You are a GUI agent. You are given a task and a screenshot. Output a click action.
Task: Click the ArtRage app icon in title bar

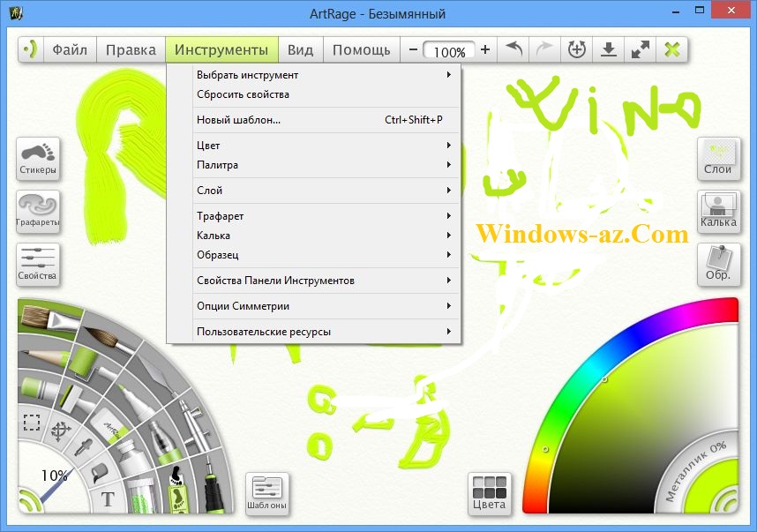pyautogui.click(x=17, y=12)
